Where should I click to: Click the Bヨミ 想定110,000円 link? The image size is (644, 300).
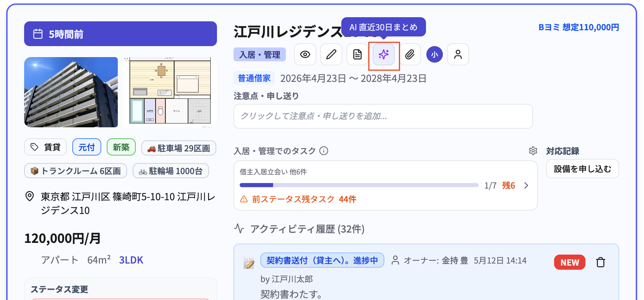click(579, 27)
